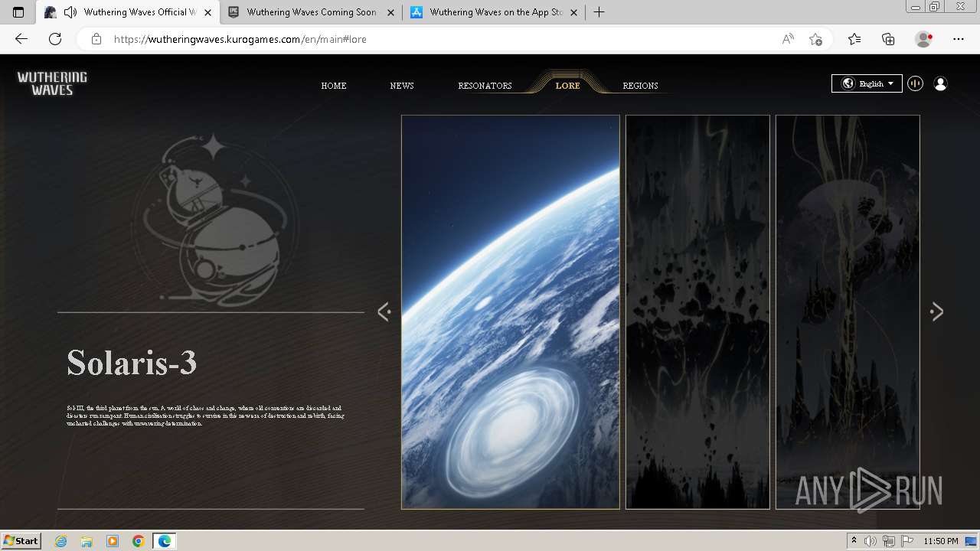
Task: Switch to Wuthering Waves App Store tab
Action: 496,12
